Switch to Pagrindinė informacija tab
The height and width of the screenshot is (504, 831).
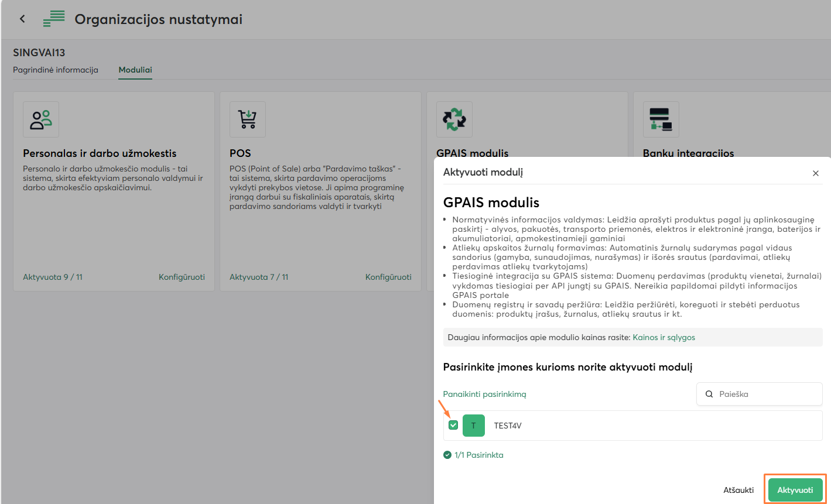[56, 70]
